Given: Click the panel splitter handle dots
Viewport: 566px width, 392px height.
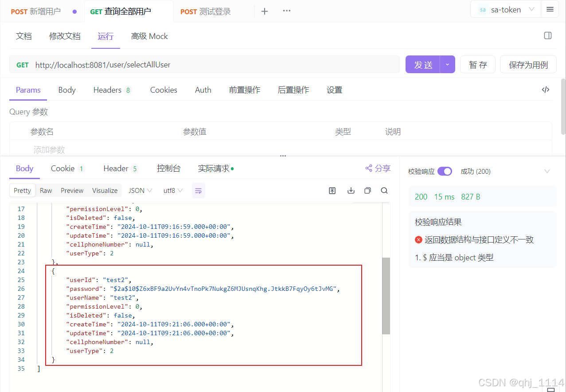Looking at the screenshot, I should pyautogui.click(x=283, y=156).
